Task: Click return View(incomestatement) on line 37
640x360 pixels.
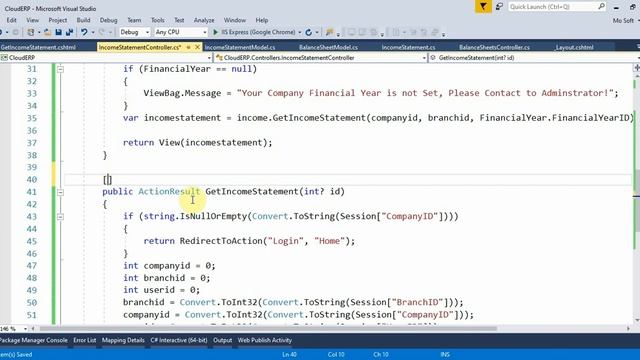Action: (x=198, y=142)
